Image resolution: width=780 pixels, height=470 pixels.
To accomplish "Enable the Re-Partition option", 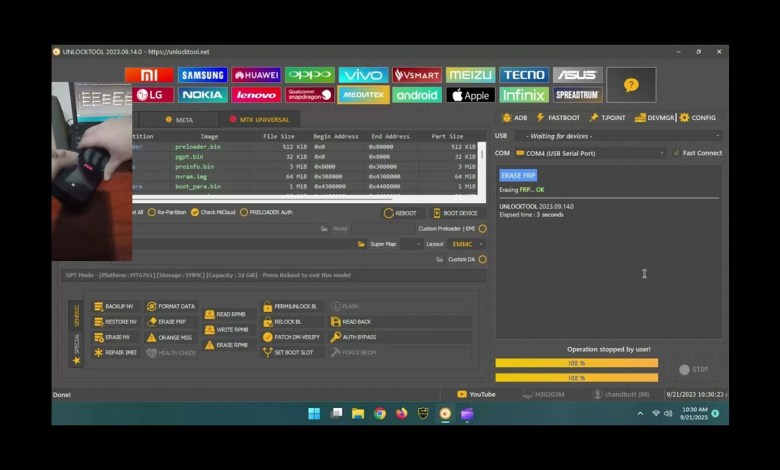I will (x=152, y=212).
